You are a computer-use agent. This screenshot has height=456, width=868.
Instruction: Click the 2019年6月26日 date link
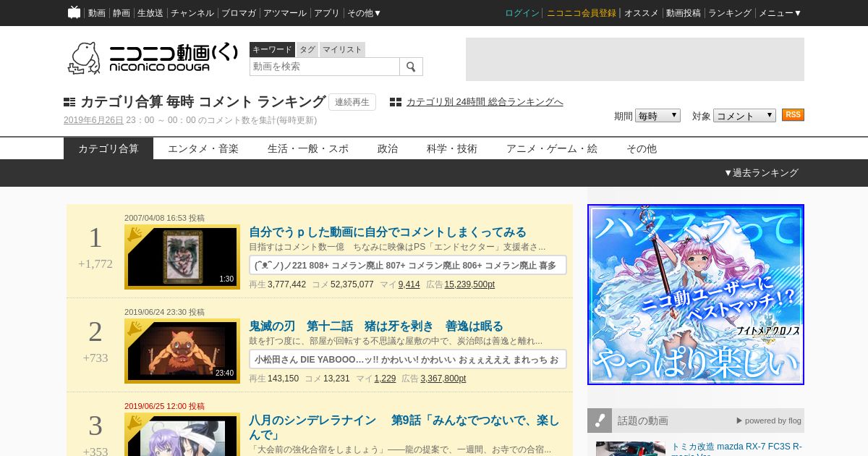coord(93,120)
